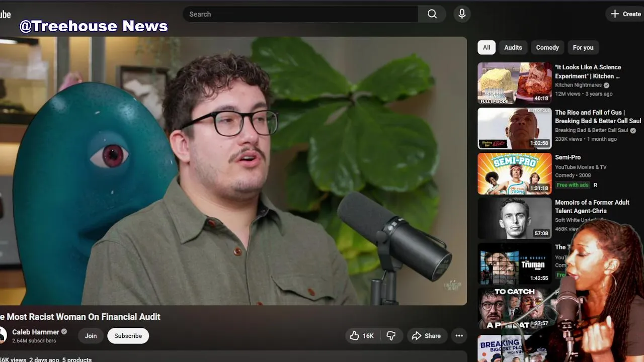Start voice search with microphone icon
This screenshot has width=644, height=362.
click(x=462, y=14)
